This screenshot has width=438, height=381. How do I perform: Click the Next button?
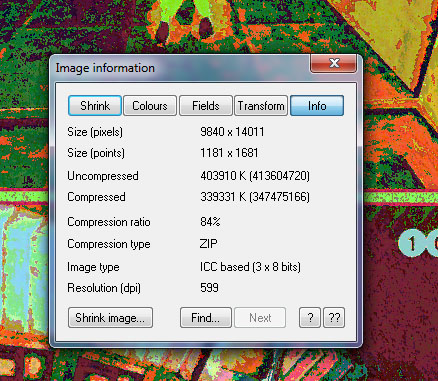click(x=260, y=318)
